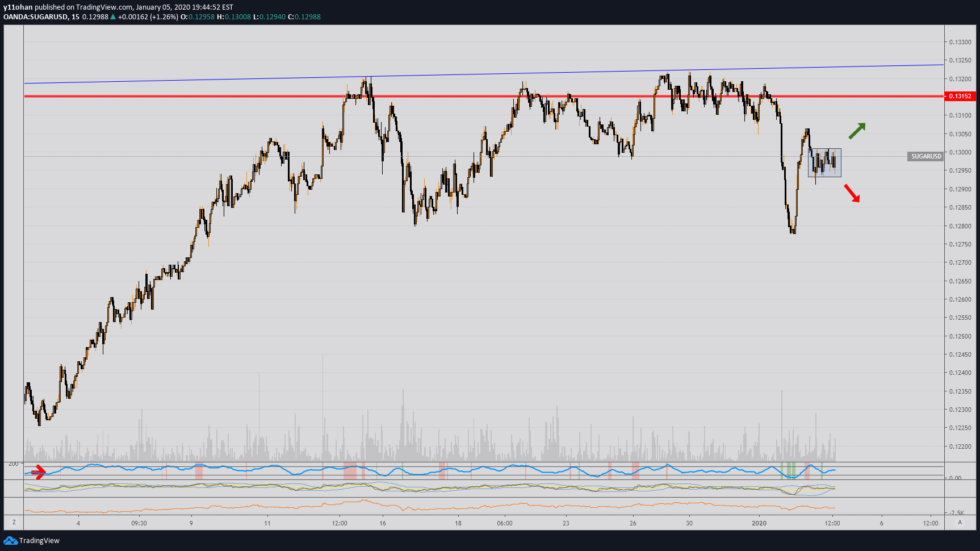Click the 0.13250 price axis label
Viewport: 980px width, 551px height.
coord(960,60)
